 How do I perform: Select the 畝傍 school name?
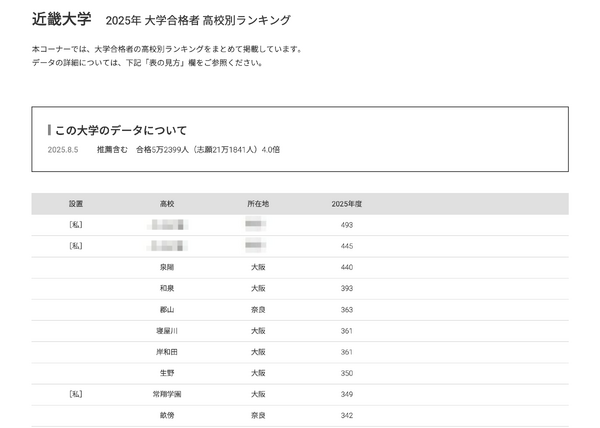(x=166, y=415)
